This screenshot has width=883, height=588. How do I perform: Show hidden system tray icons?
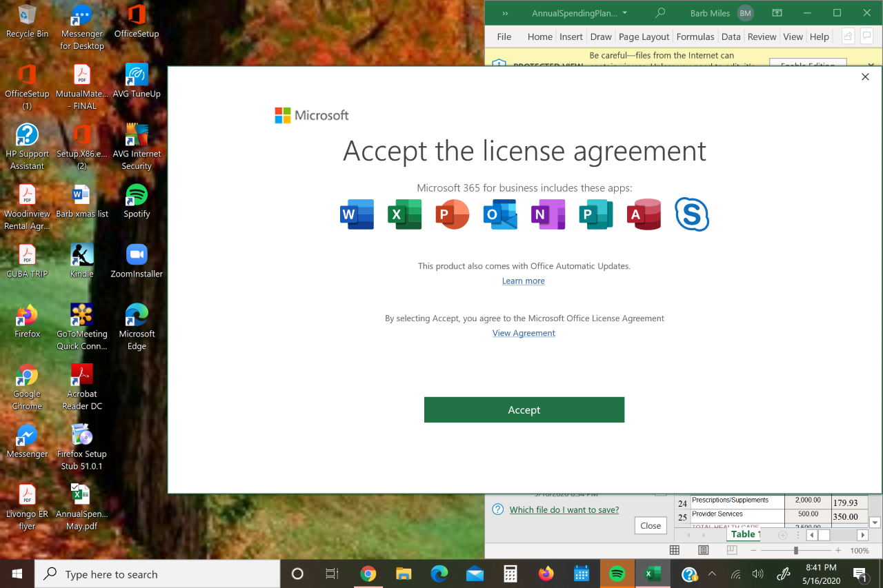[712, 574]
